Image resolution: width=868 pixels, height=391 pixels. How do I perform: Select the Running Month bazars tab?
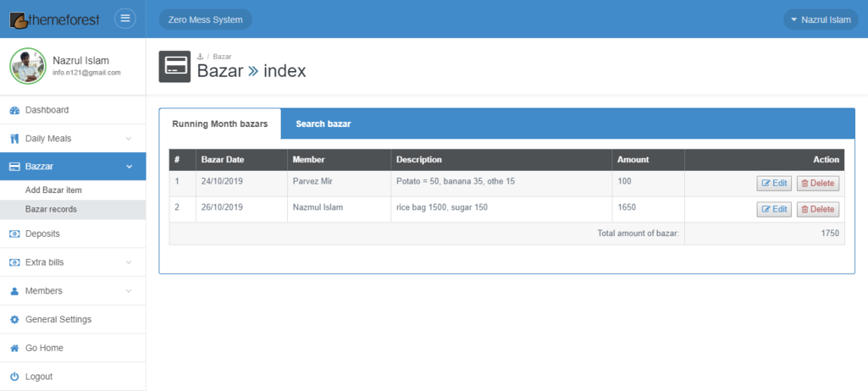click(x=220, y=124)
